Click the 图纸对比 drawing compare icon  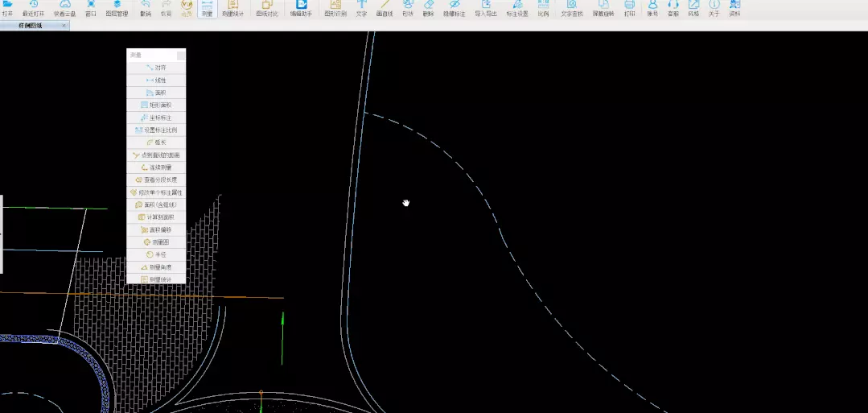point(267,8)
